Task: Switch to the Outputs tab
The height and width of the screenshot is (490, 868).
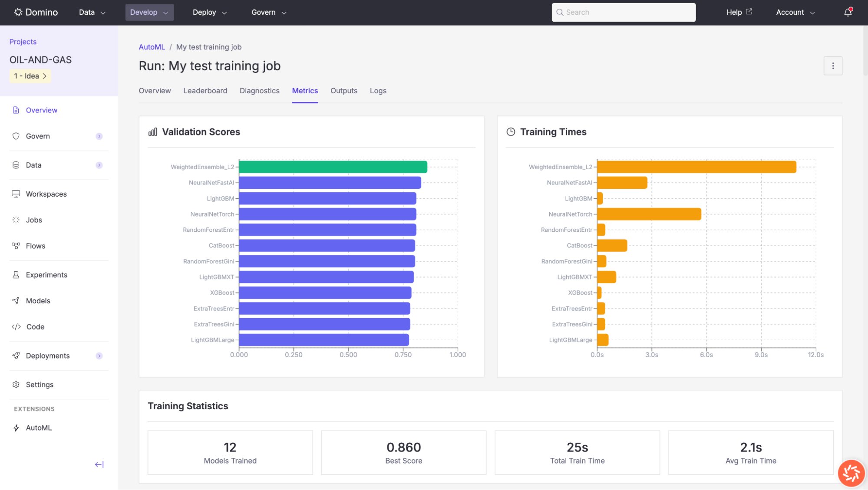Action: 344,91
